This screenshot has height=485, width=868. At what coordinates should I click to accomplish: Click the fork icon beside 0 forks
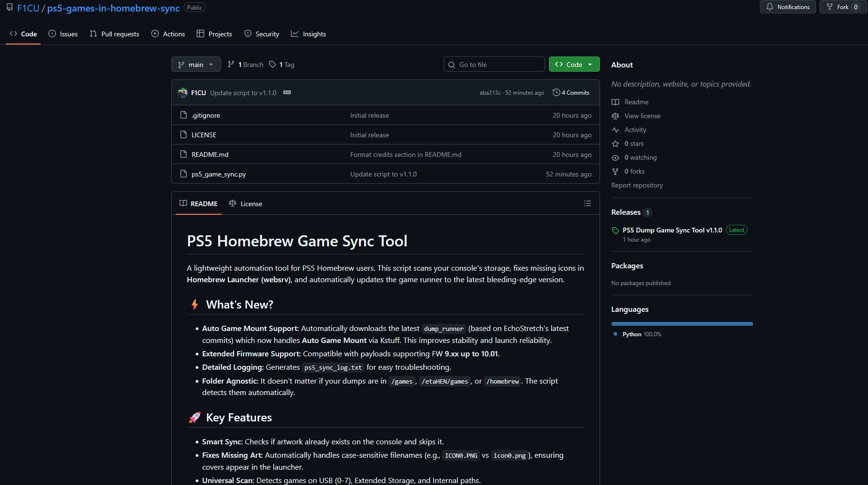tap(615, 172)
